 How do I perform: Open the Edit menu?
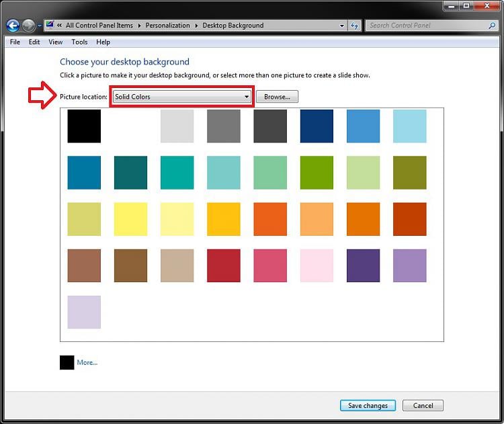34,42
